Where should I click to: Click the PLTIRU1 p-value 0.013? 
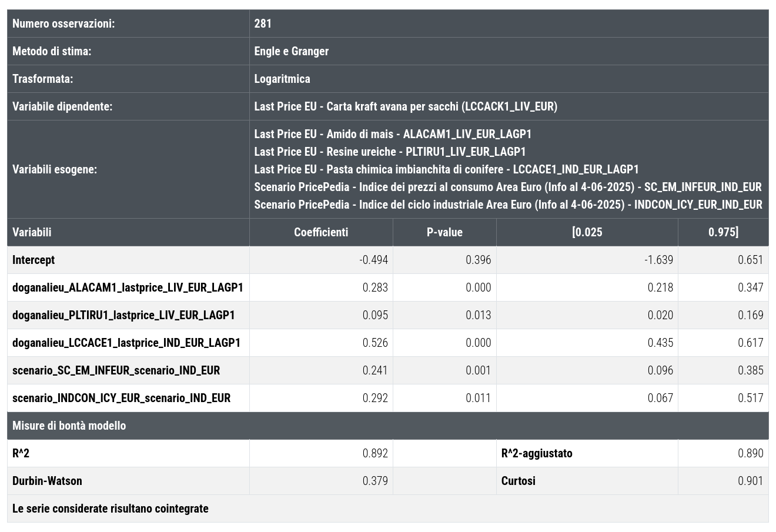(x=479, y=315)
